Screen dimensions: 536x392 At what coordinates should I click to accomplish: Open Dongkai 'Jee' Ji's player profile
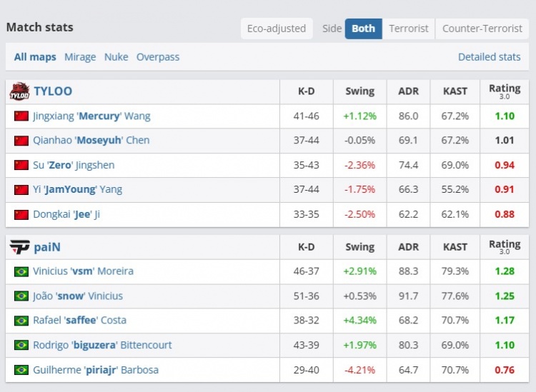click(x=66, y=214)
